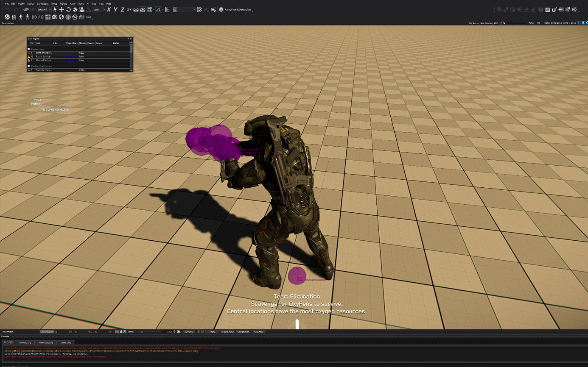Image resolution: width=588 pixels, height=367 pixels.
Task: Open the FG flow graph editor
Action: [x=41, y=17]
